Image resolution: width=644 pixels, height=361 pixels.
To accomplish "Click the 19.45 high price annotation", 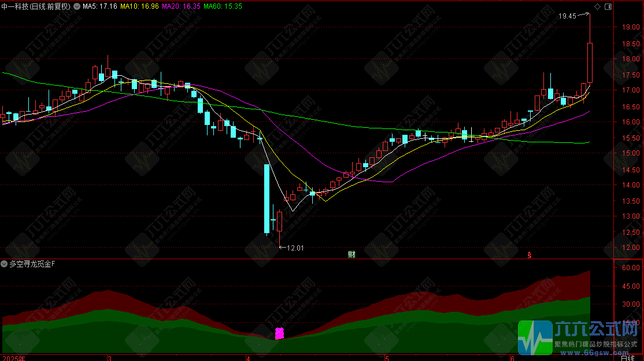I will tap(567, 16).
